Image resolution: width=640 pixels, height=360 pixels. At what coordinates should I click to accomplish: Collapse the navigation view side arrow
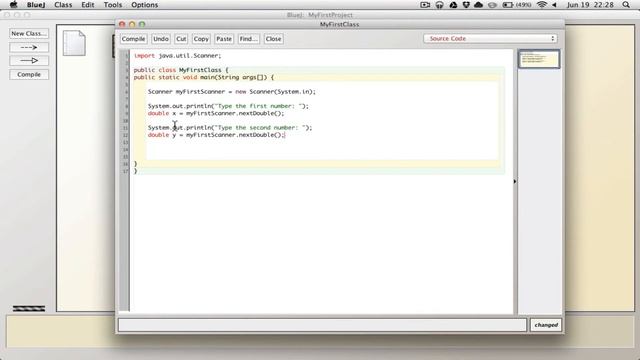tap(515, 181)
